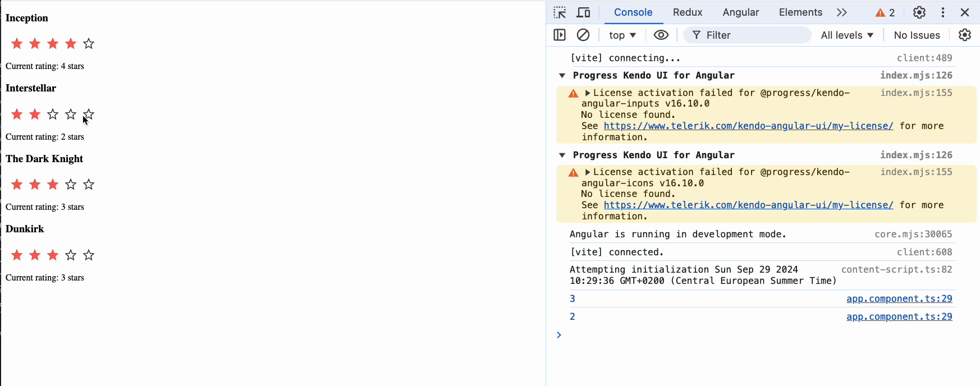This screenshot has width=980, height=386.
Task: Open the top JavaScript context dropdown
Action: [622, 35]
